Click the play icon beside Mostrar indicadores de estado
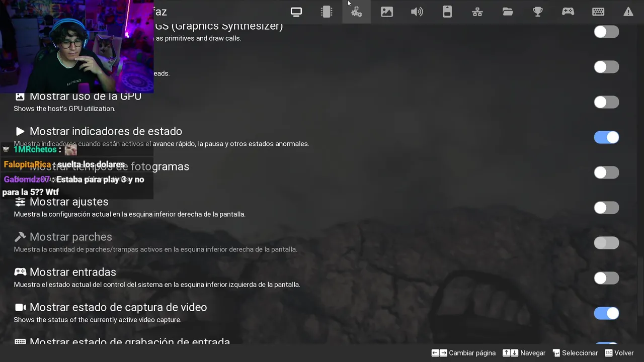The height and width of the screenshot is (362, 644). point(20,131)
